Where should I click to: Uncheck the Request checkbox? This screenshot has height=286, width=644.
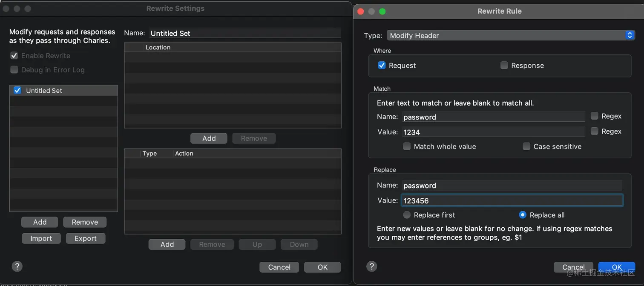click(382, 65)
